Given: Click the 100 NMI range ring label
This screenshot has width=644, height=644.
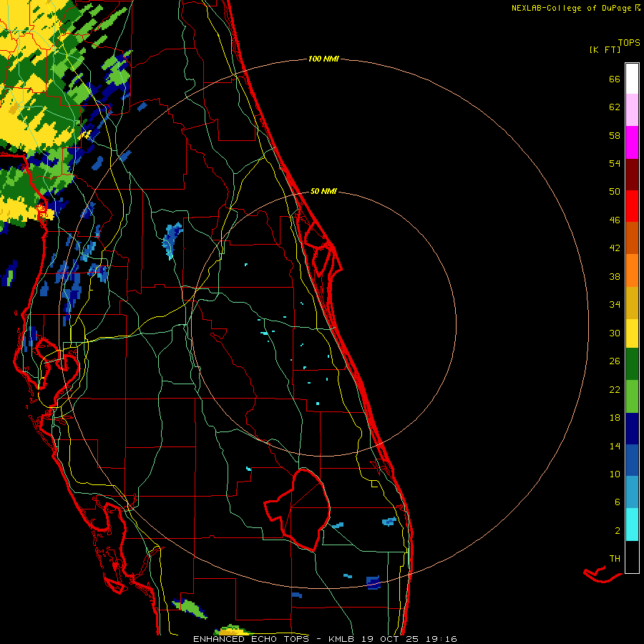Looking at the screenshot, I should 323,59.
